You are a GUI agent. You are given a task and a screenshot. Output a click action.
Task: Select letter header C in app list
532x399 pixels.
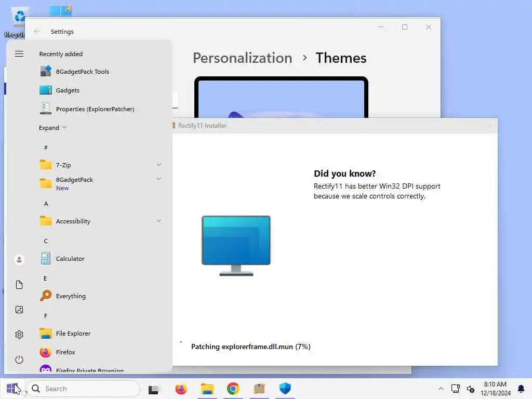pyautogui.click(x=46, y=241)
